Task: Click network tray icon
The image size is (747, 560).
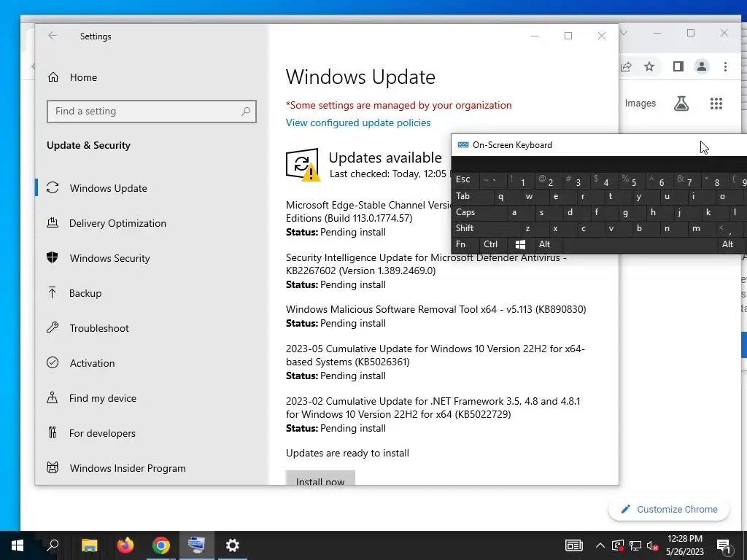Action: click(x=635, y=545)
